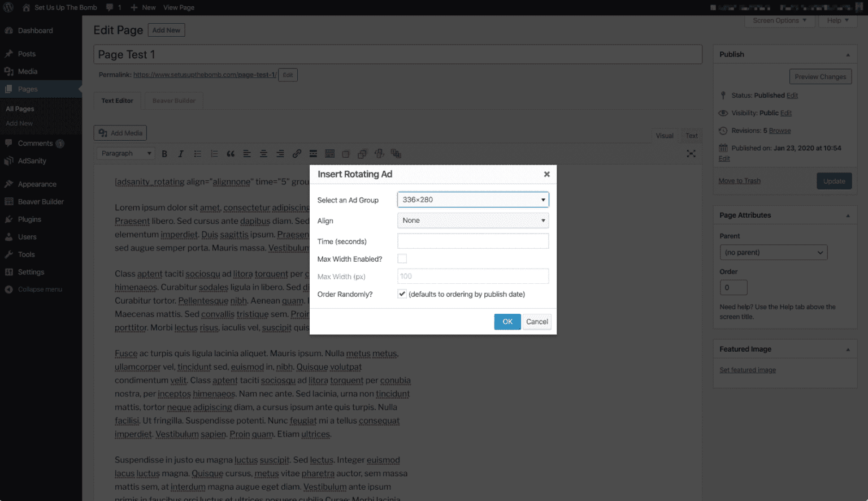Enable the Max Width Enabled checkbox
This screenshot has width=868, height=501.
coord(402,258)
